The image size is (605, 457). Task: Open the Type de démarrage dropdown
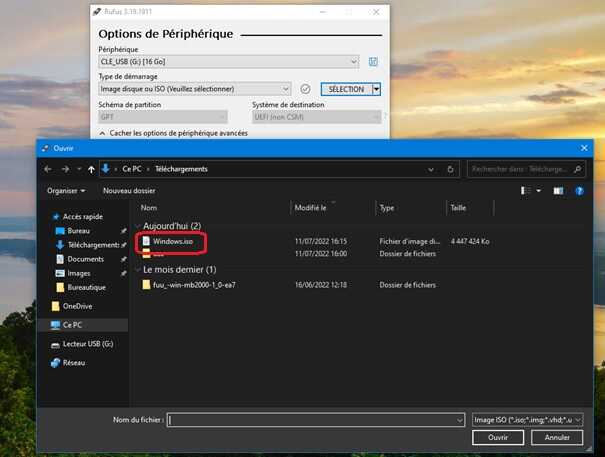coord(194,89)
